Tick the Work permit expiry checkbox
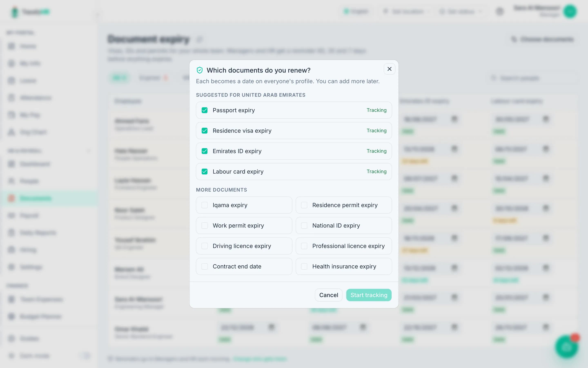The width and height of the screenshot is (588, 368). [x=205, y=226]
